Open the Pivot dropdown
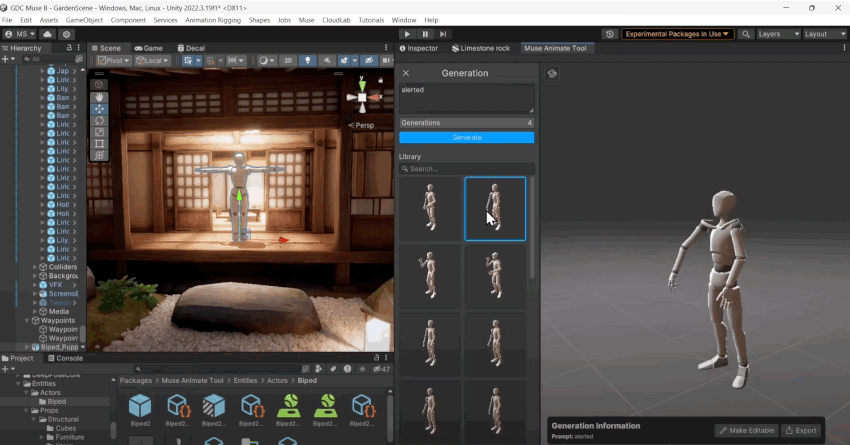 tap(114, 61)
